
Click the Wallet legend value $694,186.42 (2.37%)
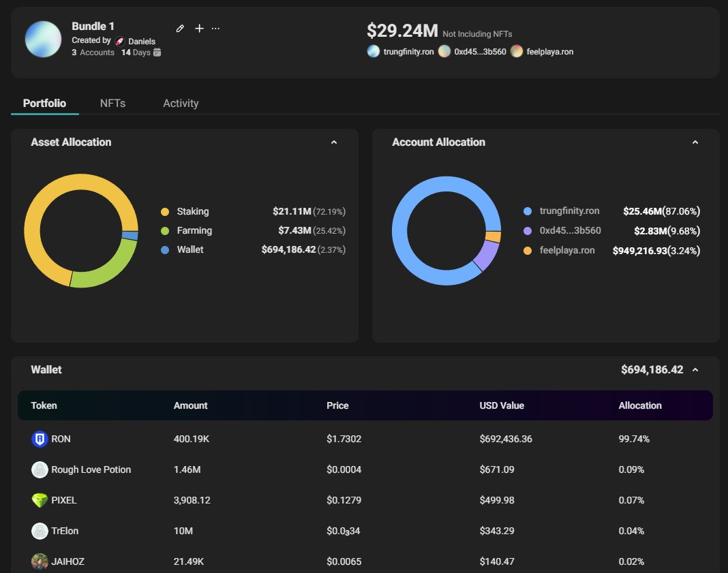(x=303, y=249)
